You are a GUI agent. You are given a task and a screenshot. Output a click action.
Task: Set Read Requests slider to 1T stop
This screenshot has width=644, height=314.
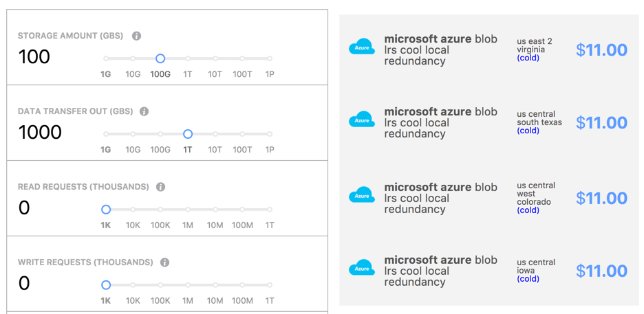[270, 210]
